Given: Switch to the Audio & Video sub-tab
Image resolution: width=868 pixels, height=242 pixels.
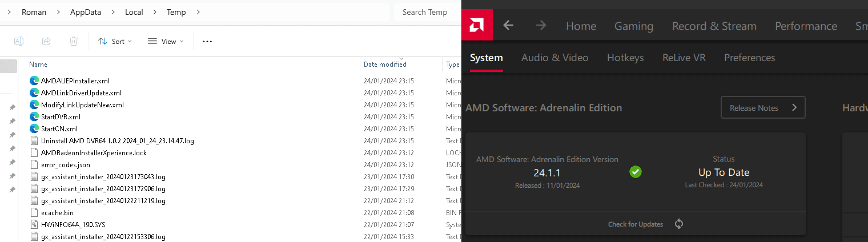Looking at the screenshot, I should click(555, 58).
